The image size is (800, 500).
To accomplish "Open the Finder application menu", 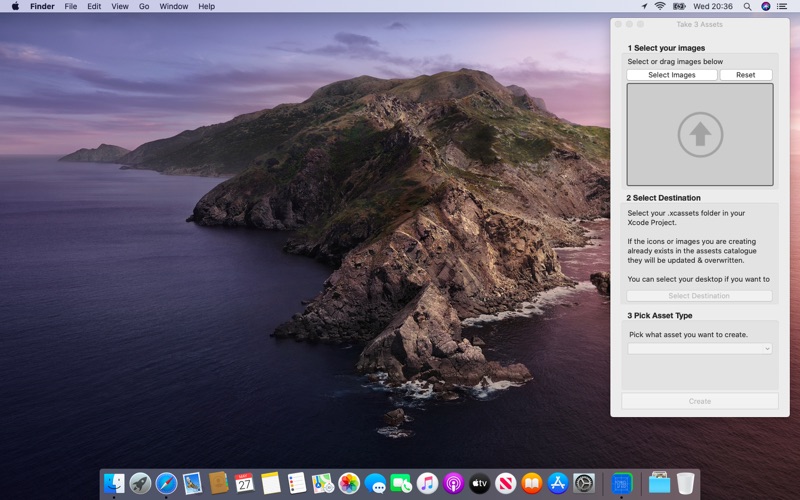I will click(42, 6).
